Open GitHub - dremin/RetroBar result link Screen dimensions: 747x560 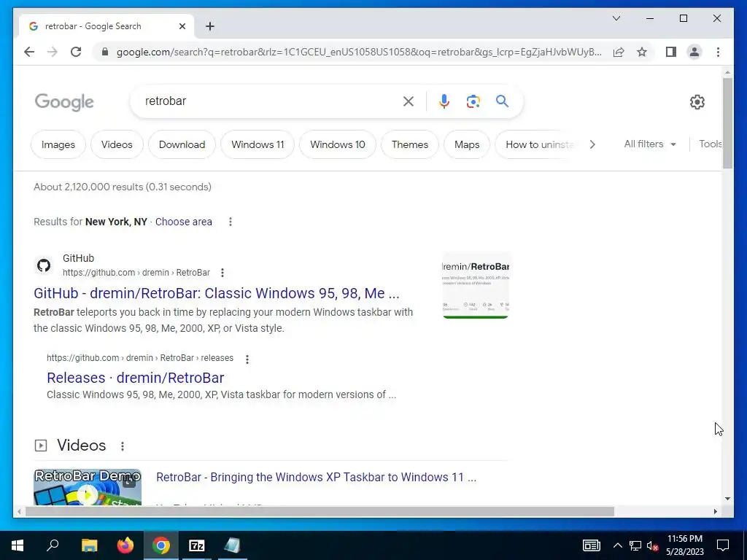pos(216,293)
